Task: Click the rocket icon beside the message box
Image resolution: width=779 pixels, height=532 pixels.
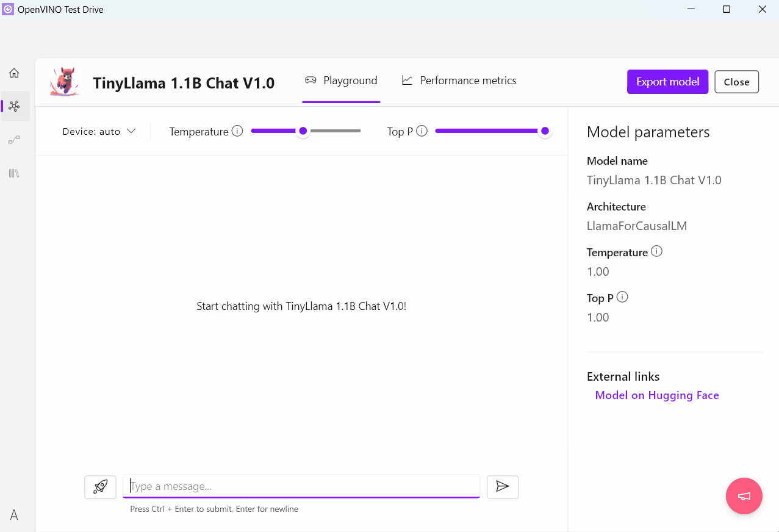Action: click(100, 486)
